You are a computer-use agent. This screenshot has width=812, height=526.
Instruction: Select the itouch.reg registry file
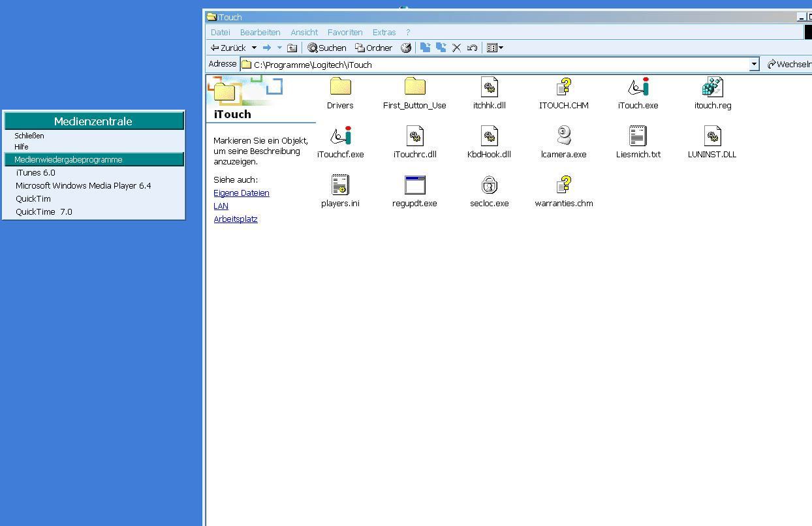pos(712,93)
